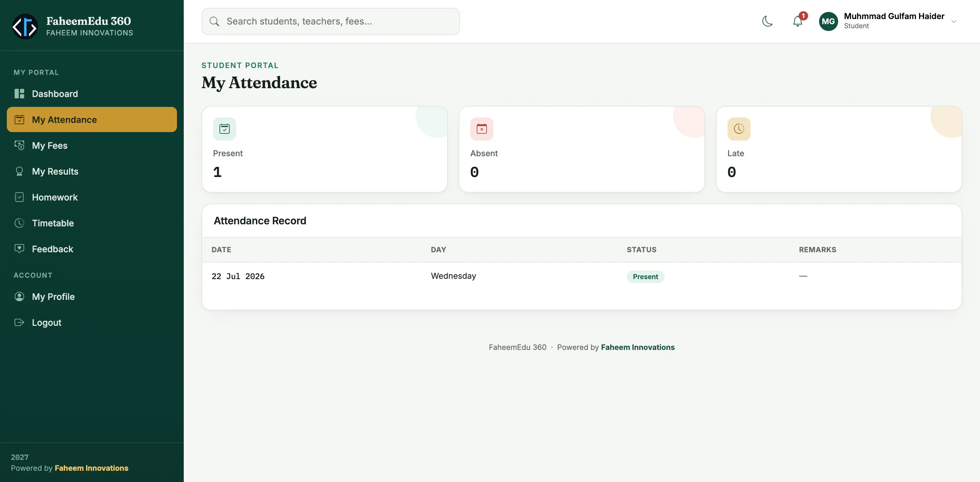Click the Student role label under username
Image resolution: width=980 pixels, height=482 pixels.
pyautogui.click(x=856, y=26)
